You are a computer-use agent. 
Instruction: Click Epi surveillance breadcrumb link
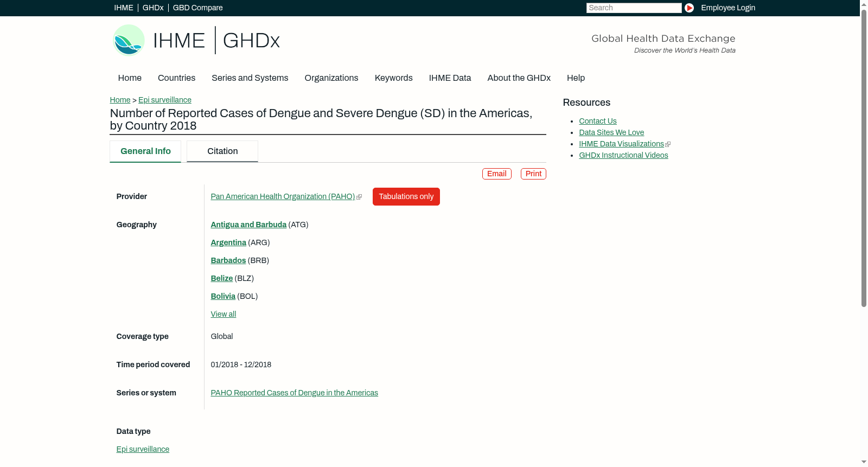(x=165, y=100)
